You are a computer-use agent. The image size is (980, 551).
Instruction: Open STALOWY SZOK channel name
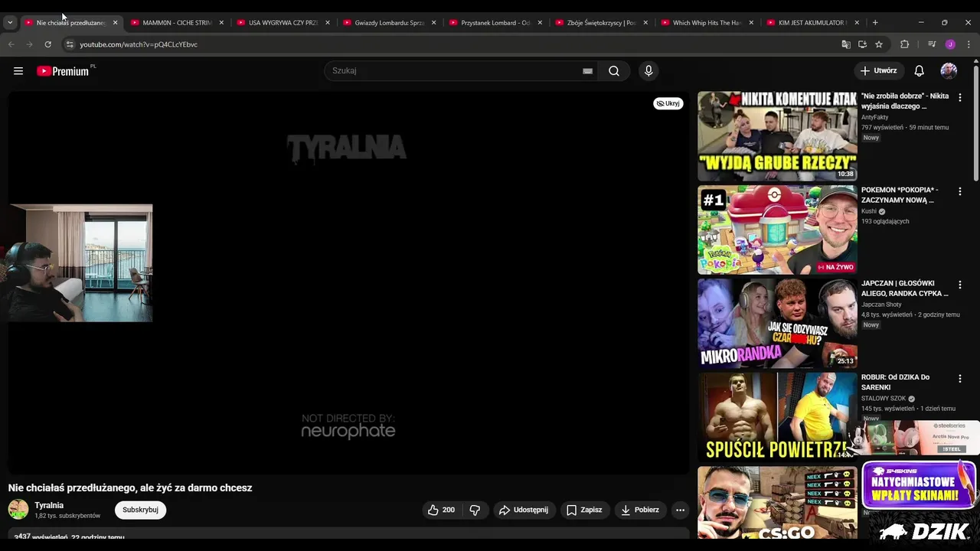884,399
